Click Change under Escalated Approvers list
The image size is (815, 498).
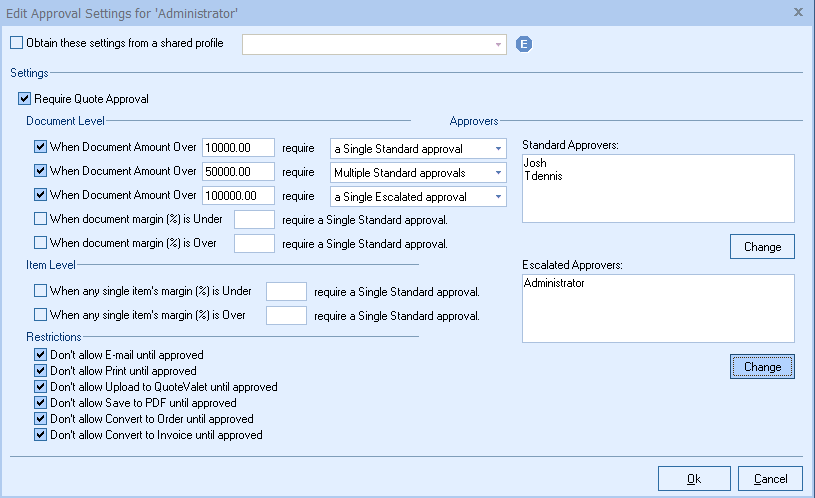click(762, 367)
